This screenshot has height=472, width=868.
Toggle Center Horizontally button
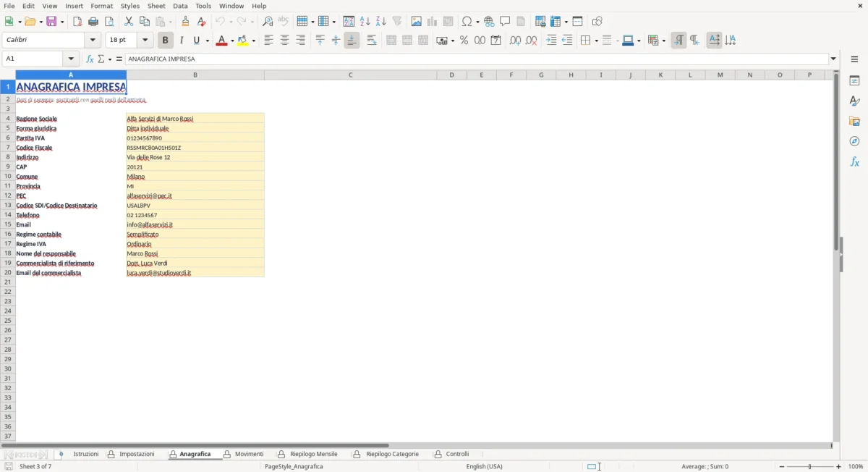pos(285,41)
